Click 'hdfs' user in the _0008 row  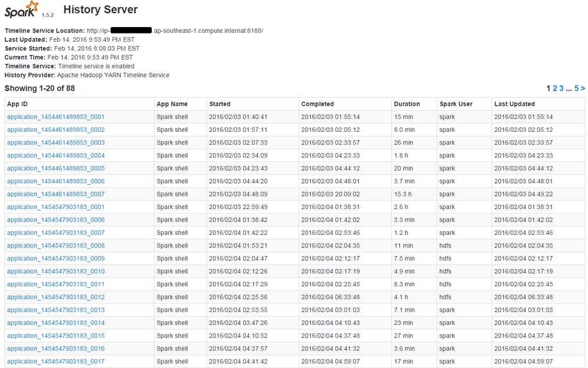pyautogui.click(x=445, y=246)
